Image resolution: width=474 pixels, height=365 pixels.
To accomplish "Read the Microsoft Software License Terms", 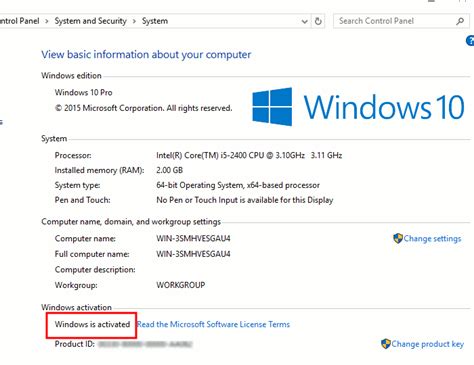I will pyautogui.click(x=213, y=324).
